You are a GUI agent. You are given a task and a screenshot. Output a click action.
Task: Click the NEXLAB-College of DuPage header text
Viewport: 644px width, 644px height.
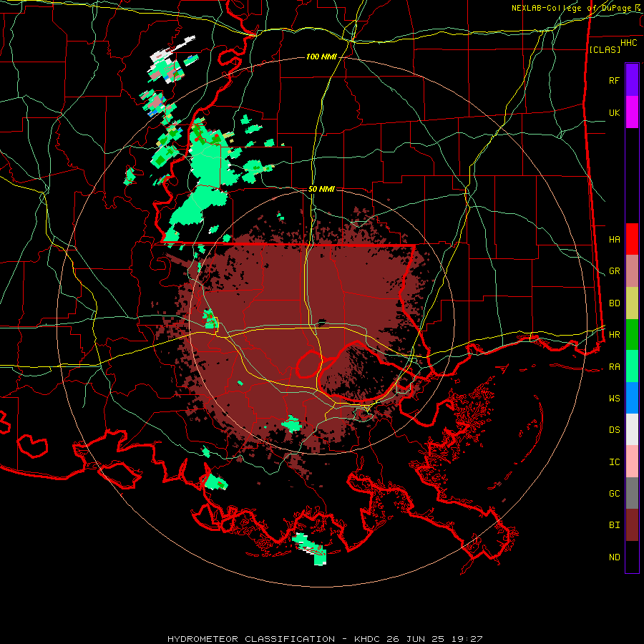click(572, 8)
